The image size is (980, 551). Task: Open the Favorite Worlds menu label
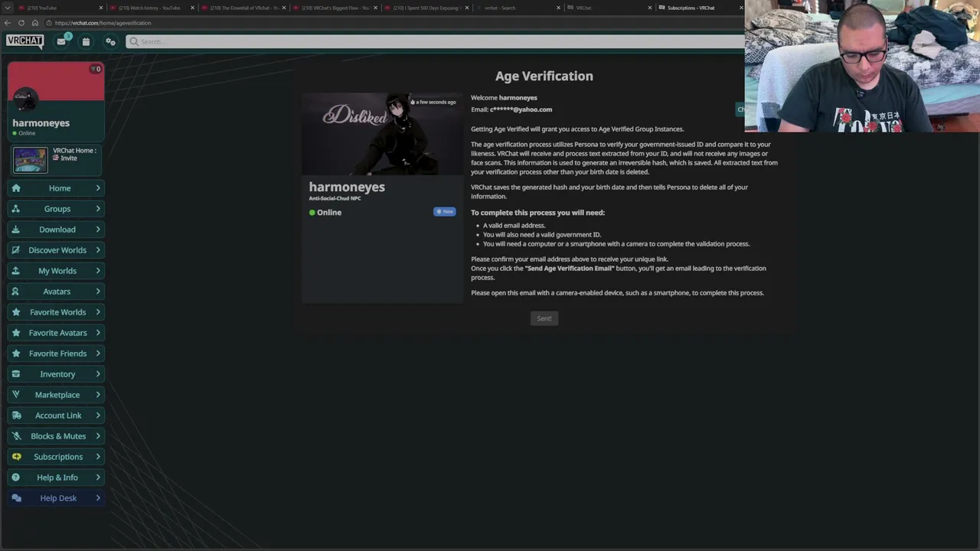pos(57,312)
